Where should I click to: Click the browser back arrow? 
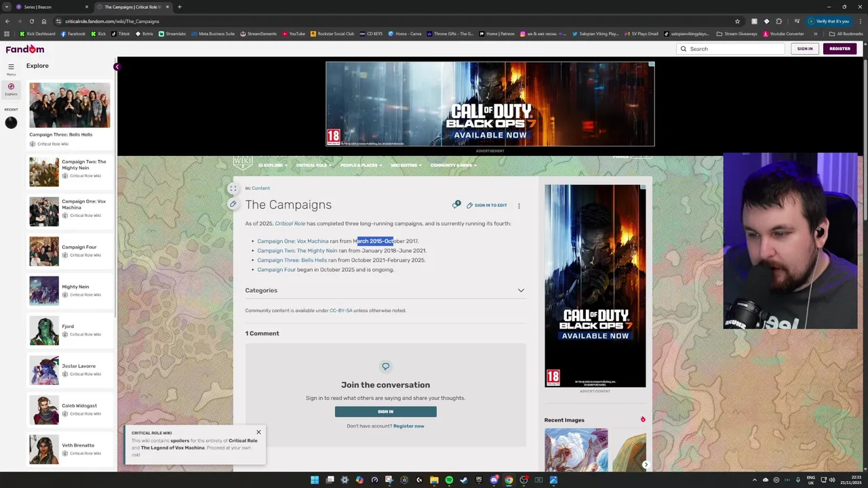coord(7,21)
